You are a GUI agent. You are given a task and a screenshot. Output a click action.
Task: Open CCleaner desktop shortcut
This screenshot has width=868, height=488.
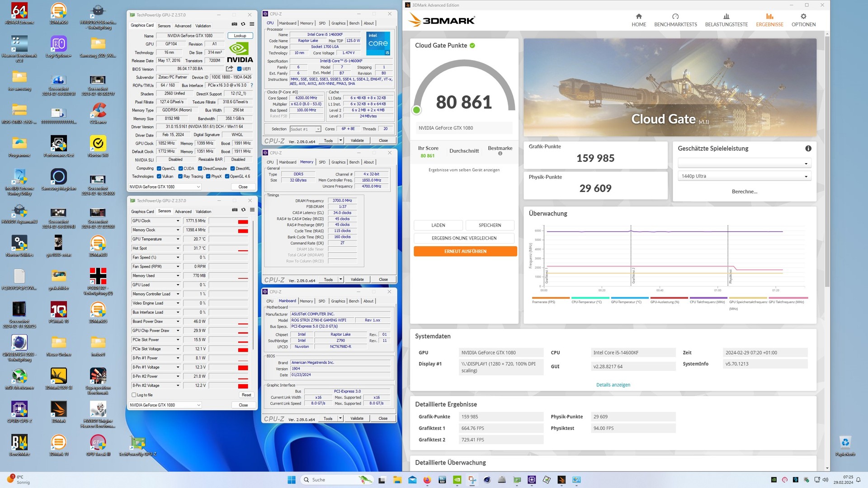pyautogui.click(x=98, y=113)
